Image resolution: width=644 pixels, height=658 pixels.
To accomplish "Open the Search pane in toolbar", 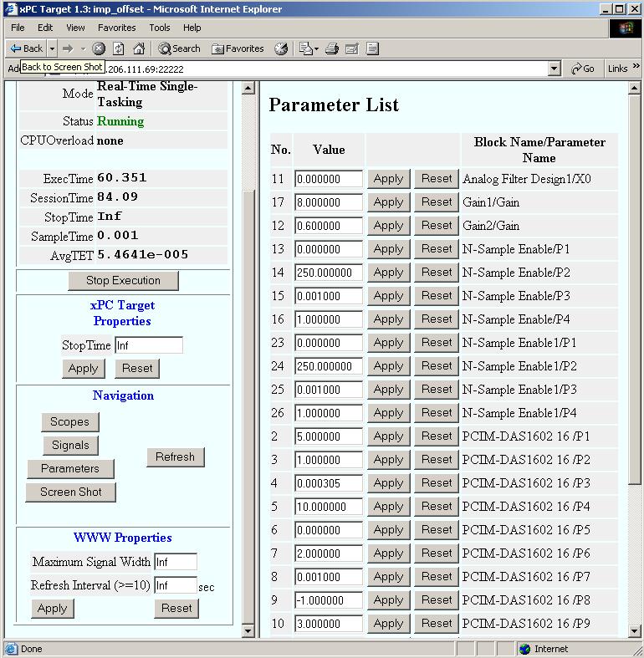I will [179, 48].
